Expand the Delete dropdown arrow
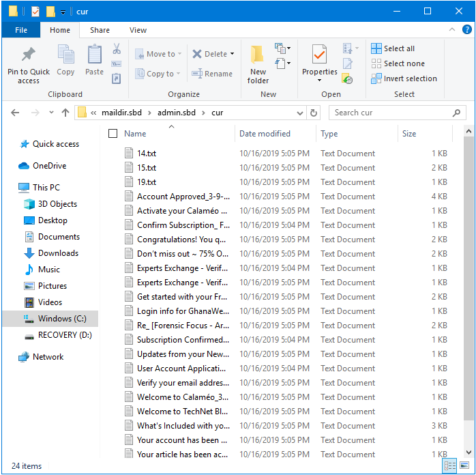 click(x=233, y=54)
